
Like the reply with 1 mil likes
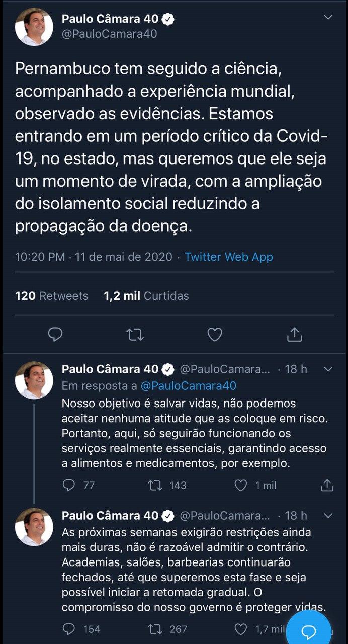point(241,485)
